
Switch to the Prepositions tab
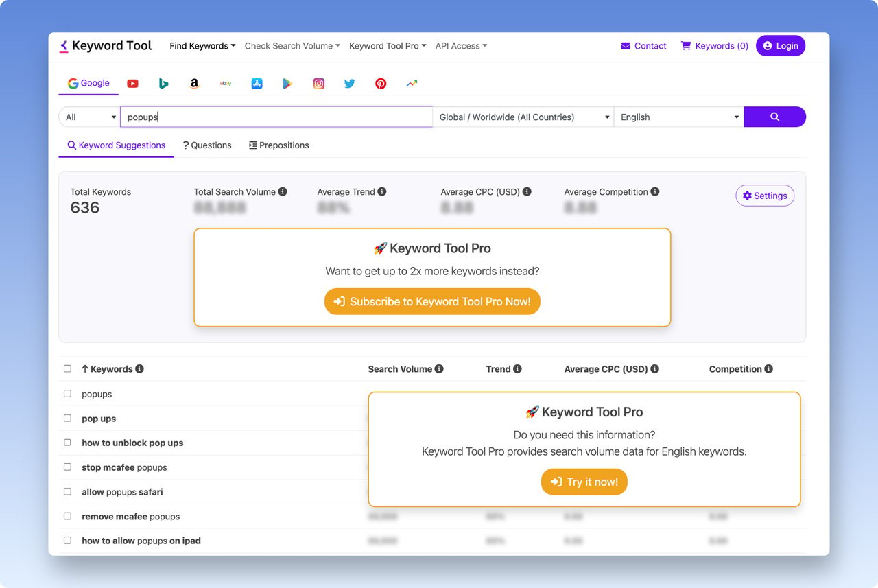279,145
